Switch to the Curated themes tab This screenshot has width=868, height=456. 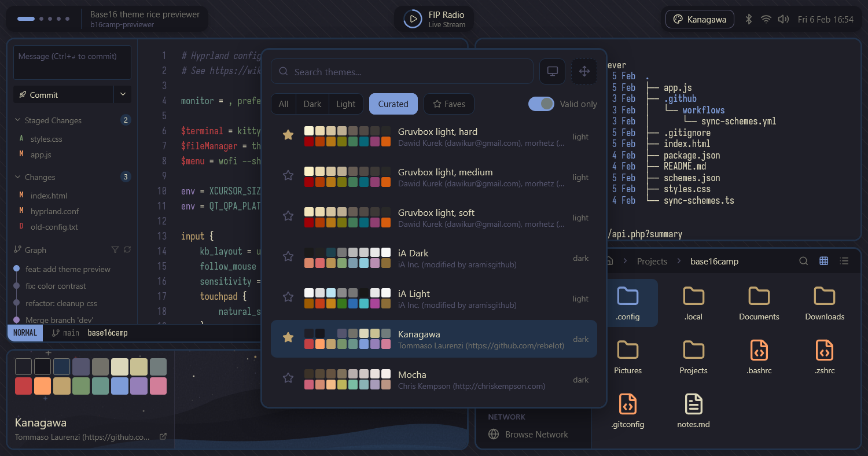point(393,104)
